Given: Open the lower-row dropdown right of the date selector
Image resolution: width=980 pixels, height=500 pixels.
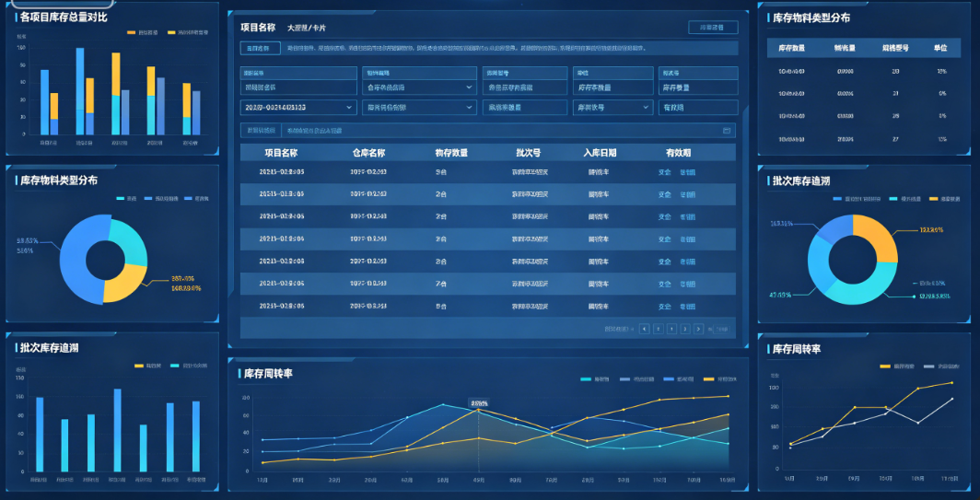Looking at the screenshot, I should coord(419,108).
